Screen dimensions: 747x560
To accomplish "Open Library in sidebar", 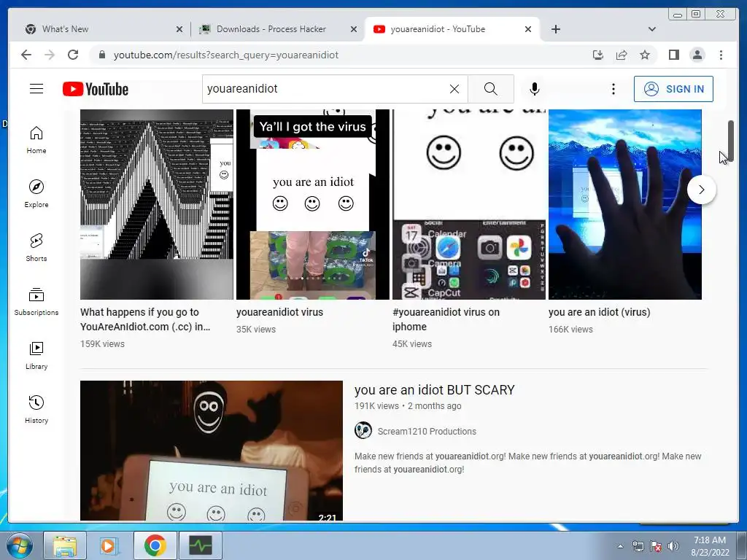I will (x=36, y=356).
